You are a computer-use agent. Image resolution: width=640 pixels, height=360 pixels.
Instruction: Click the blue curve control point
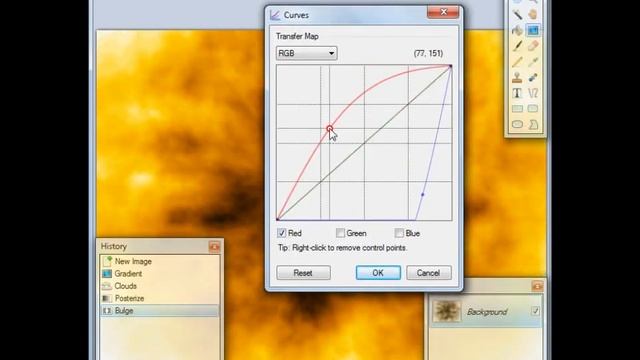pyautogui.click(x=422, y=195)
